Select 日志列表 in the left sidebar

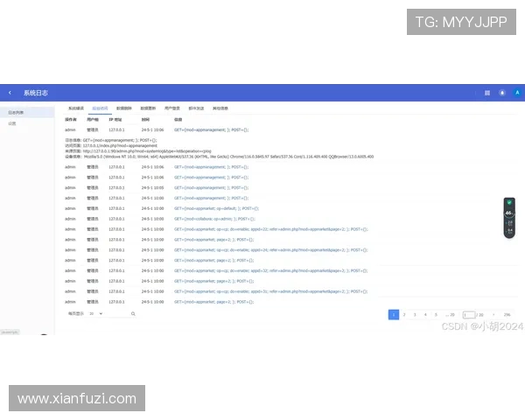click(17, 113)
